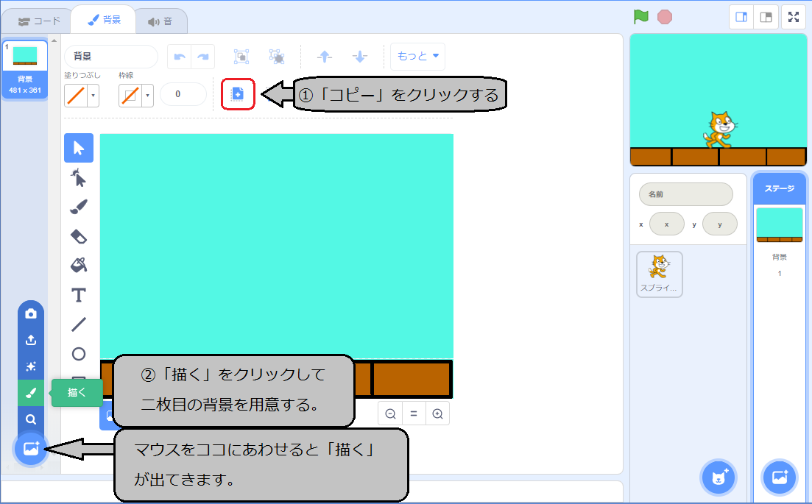Select the Text tool
Image resolution: width=812 pixels, height=504 pixels.
(x=79, y=295)
